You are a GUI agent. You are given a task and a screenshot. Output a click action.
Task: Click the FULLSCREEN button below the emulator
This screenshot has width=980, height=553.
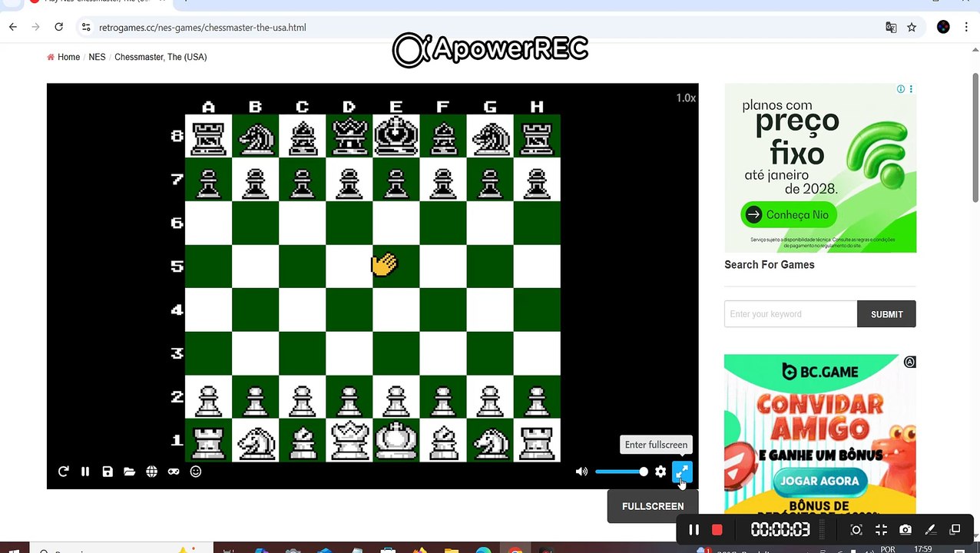653,506
